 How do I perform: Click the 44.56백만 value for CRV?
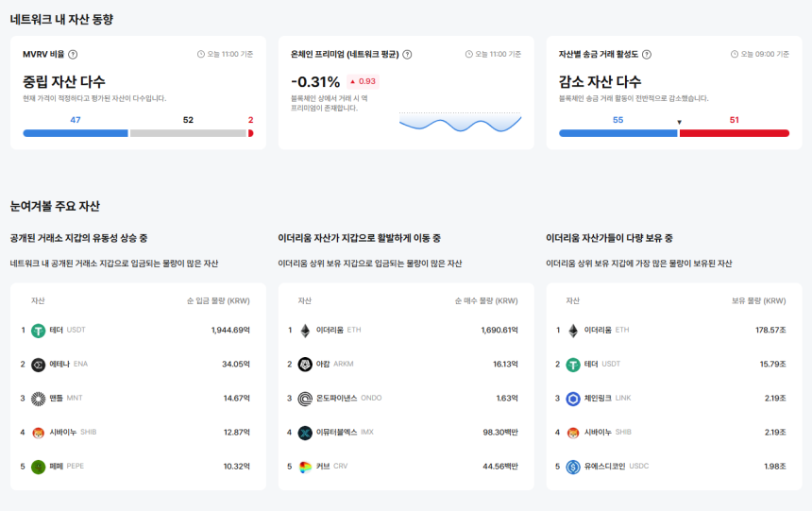coord(500,467)
